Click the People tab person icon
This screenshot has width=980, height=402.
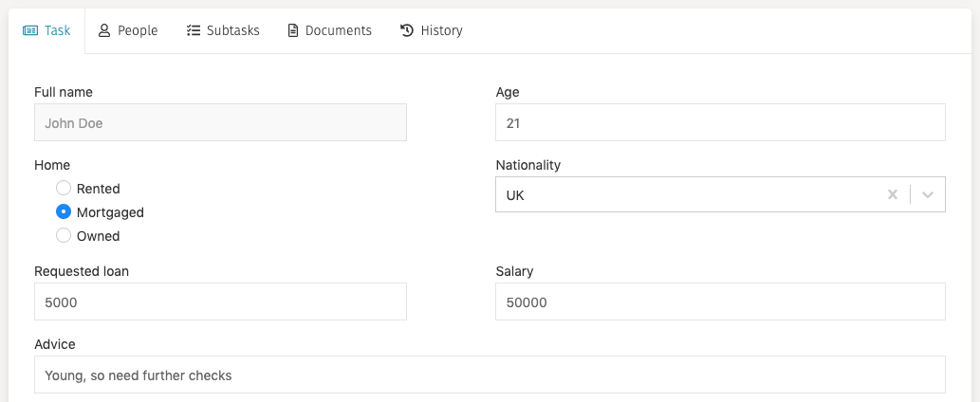104,30
